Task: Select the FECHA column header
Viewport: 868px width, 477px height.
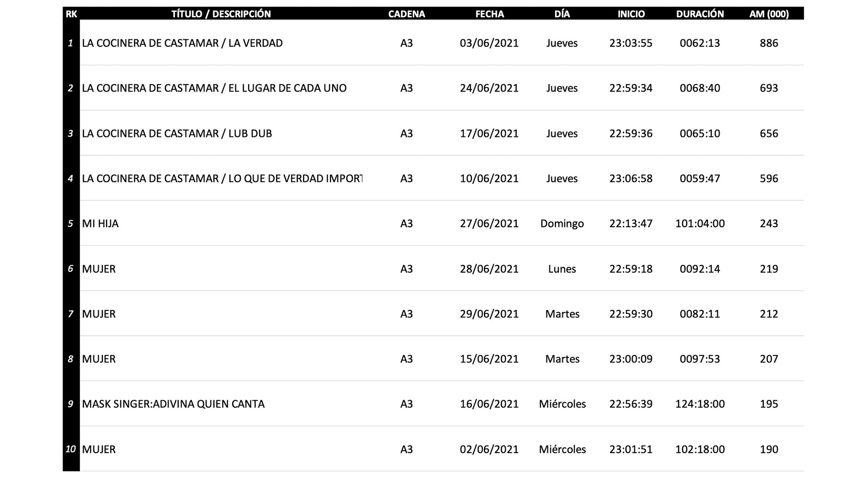Action: click(x=490, y=14)
